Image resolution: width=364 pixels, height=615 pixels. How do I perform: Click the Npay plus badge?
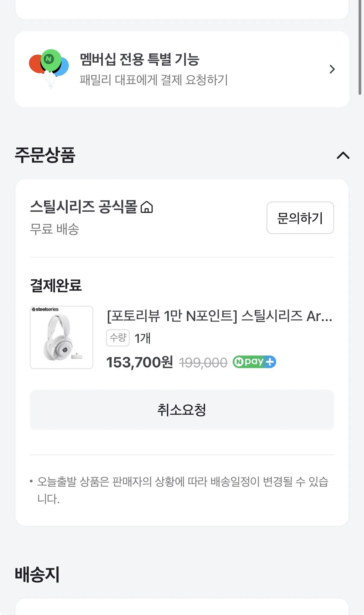click(254, 362)
